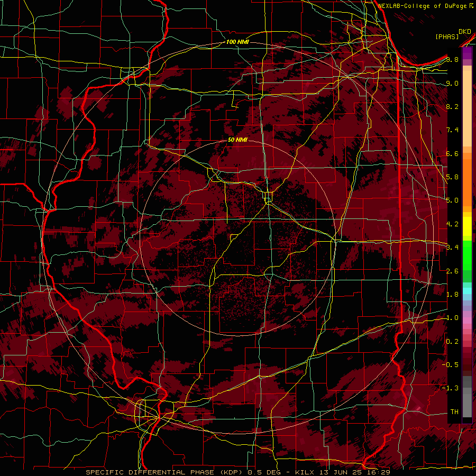
Task: Click the "[PHAS]" legend header label
Action: click(447, 36)
